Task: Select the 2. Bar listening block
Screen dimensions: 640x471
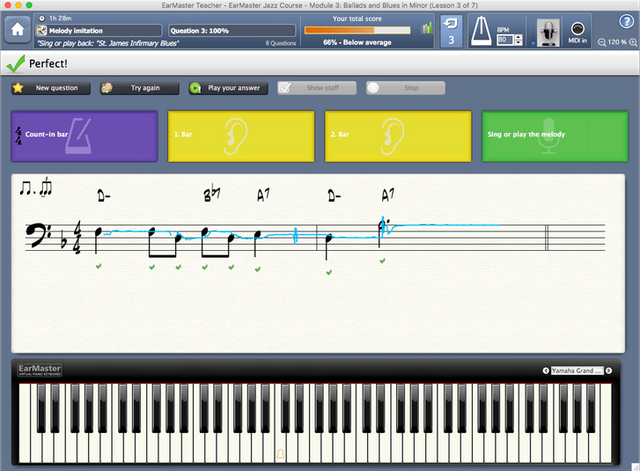Action: point(398,136)
